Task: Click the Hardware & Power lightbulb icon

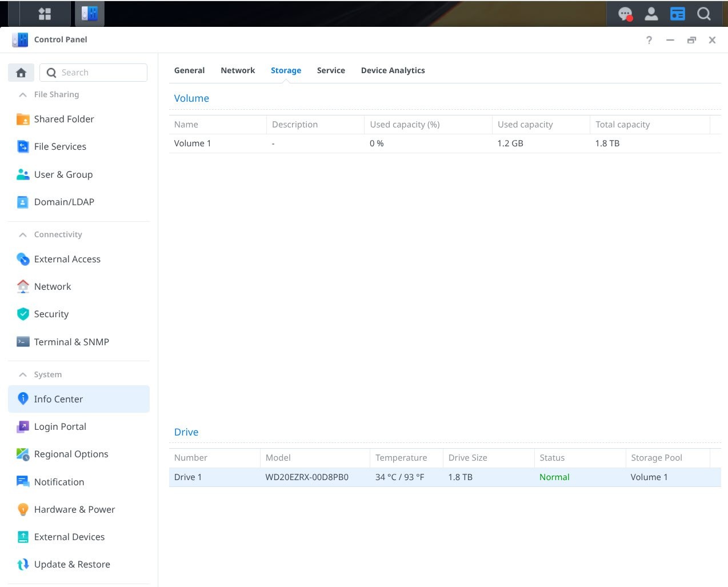Action: [23, 509]
